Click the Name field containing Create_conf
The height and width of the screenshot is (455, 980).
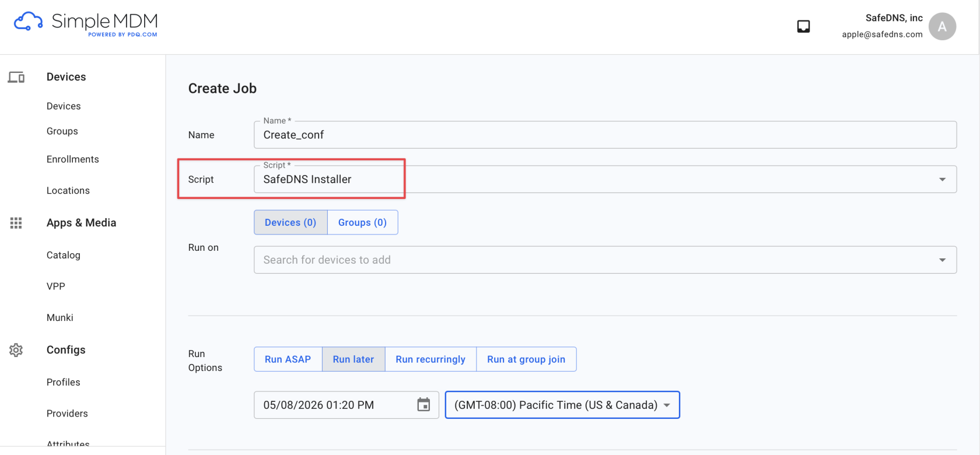click(605, 135)
